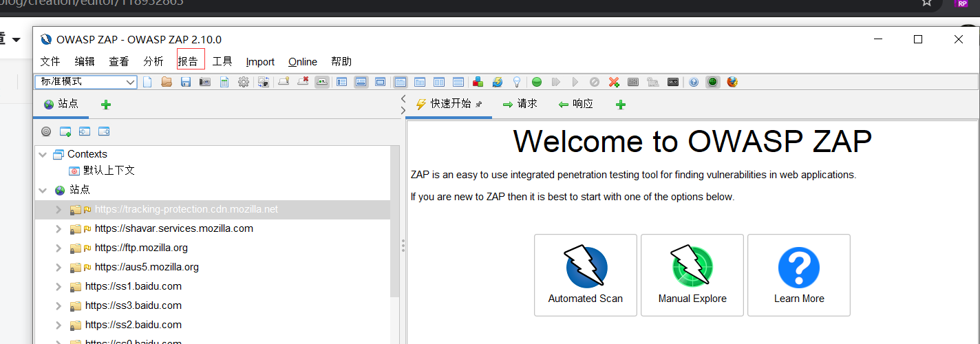This screenshot has height=344, width=980.
Task: Expand the https://ftp.mozilla.org node
Action: tap(59, 248)
